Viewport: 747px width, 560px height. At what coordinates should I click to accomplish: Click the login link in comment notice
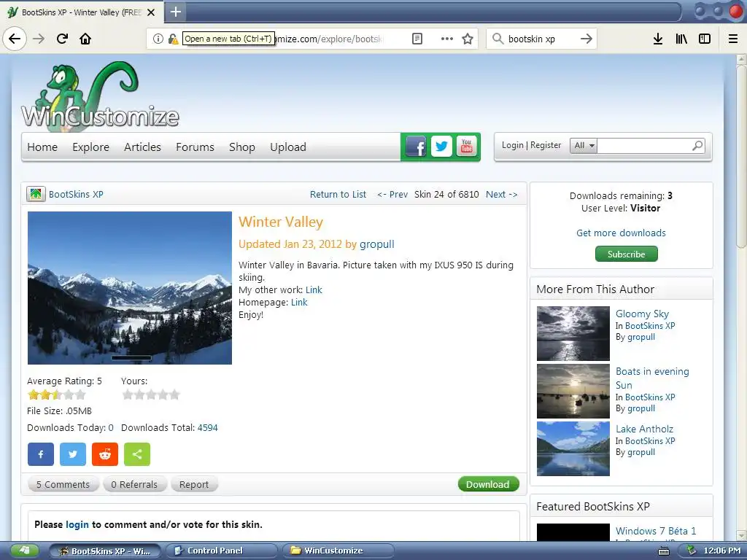click(77, 525)
